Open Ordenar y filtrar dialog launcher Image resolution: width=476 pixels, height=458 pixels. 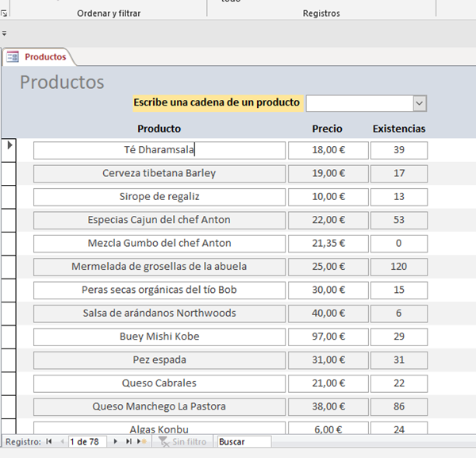click(x=5, y=13)
